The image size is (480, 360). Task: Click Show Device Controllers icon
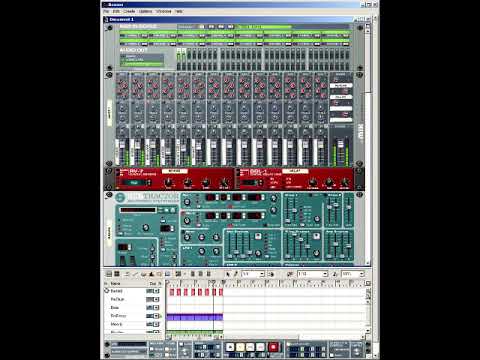[193, 274]
